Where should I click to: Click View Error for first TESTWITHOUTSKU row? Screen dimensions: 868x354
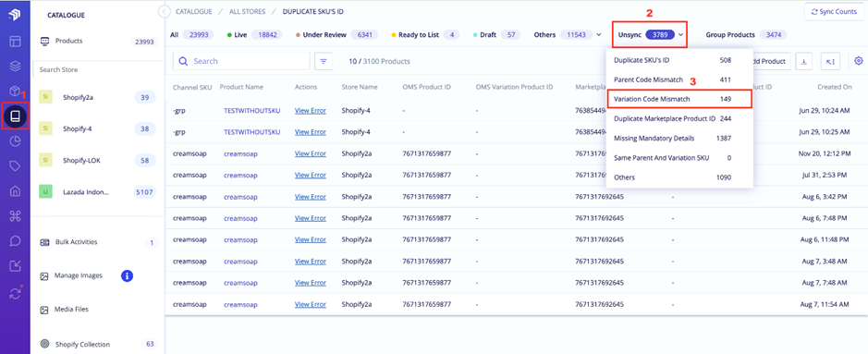coord(310,111)
